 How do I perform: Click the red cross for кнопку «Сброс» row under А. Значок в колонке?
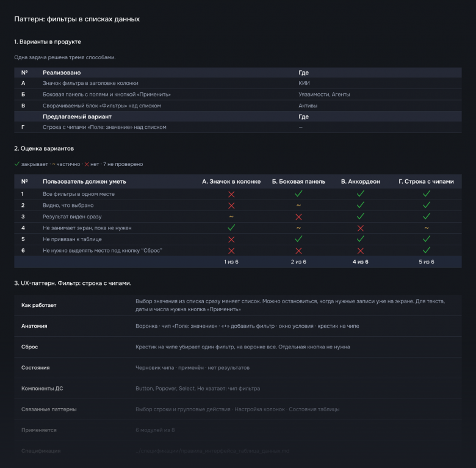(231, 251)
